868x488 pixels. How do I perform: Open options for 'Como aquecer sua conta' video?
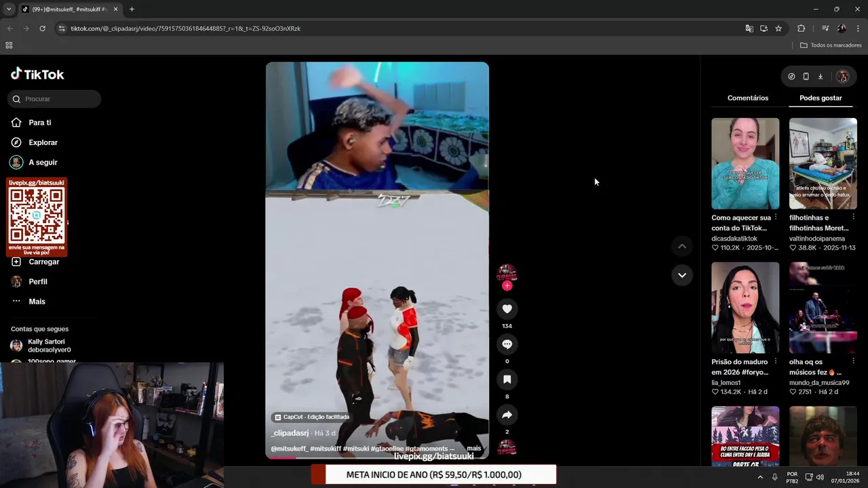775,218
